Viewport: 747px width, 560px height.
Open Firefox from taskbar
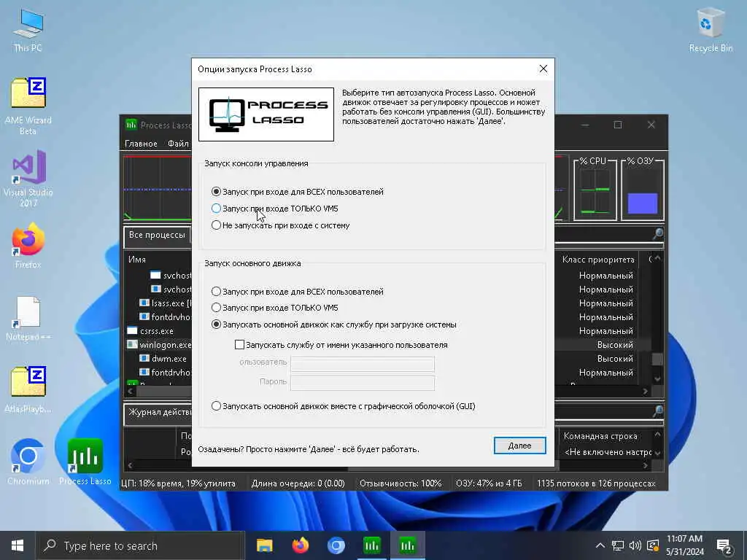point(300,545)
